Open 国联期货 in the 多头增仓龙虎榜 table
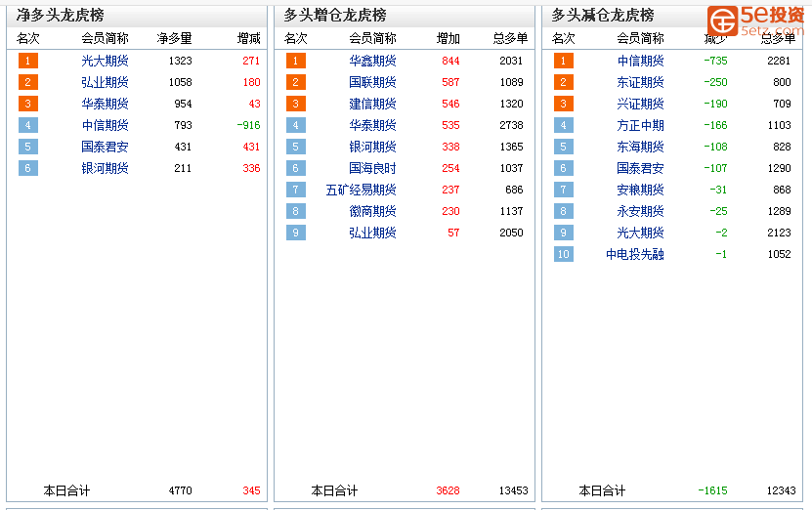Image resolution: width=812 pixels, height=510 pixels. pyautogui.click(x=372, y=82)
